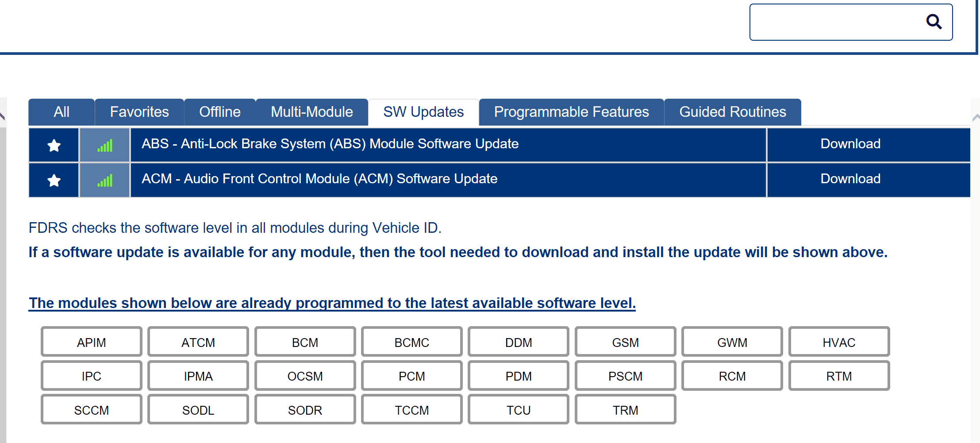Click signal strength icon in ACM row
The image size is (980, 443).
(x=105, y=180)
